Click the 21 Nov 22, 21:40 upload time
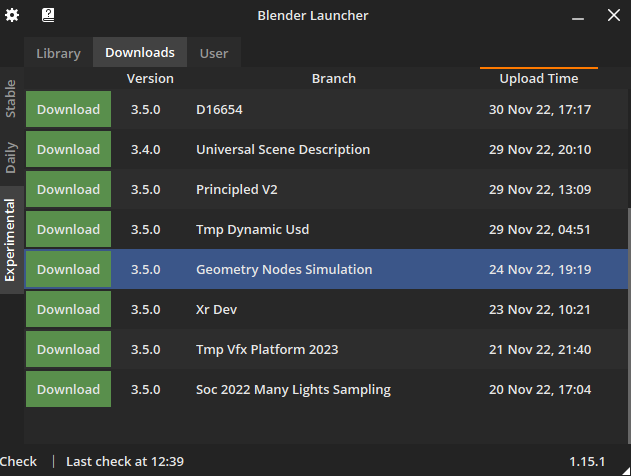 click(540, 350)
